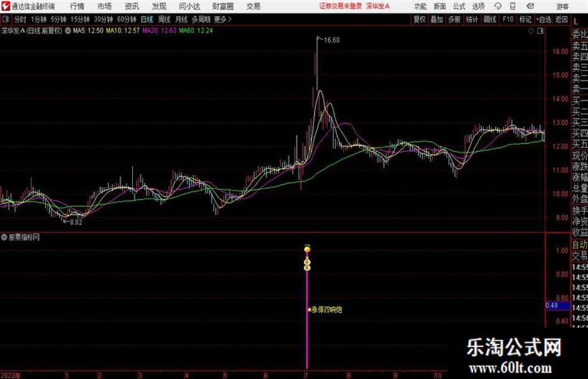
Task: Click the MA20: 12.63 value
Action: (159, 30)
